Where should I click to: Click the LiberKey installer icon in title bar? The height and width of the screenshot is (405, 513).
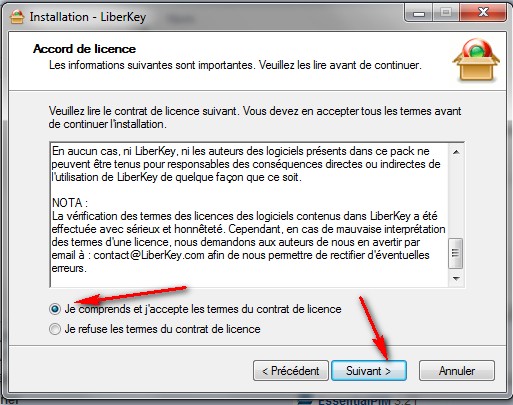point(17,17)
